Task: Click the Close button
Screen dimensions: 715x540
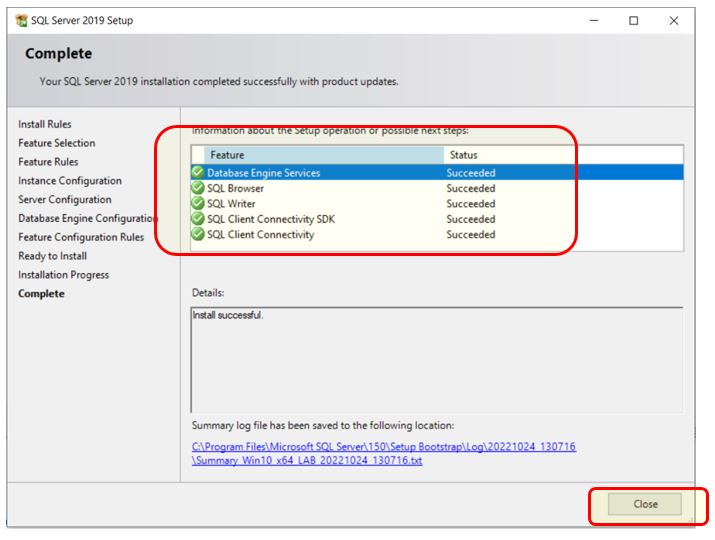Action: [645, 504]
